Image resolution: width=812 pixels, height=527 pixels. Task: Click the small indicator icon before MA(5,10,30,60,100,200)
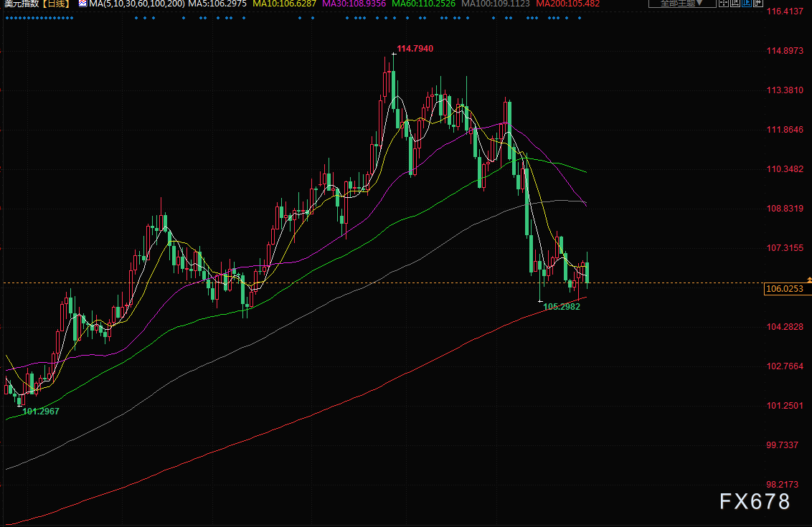(x=82, y=4)
